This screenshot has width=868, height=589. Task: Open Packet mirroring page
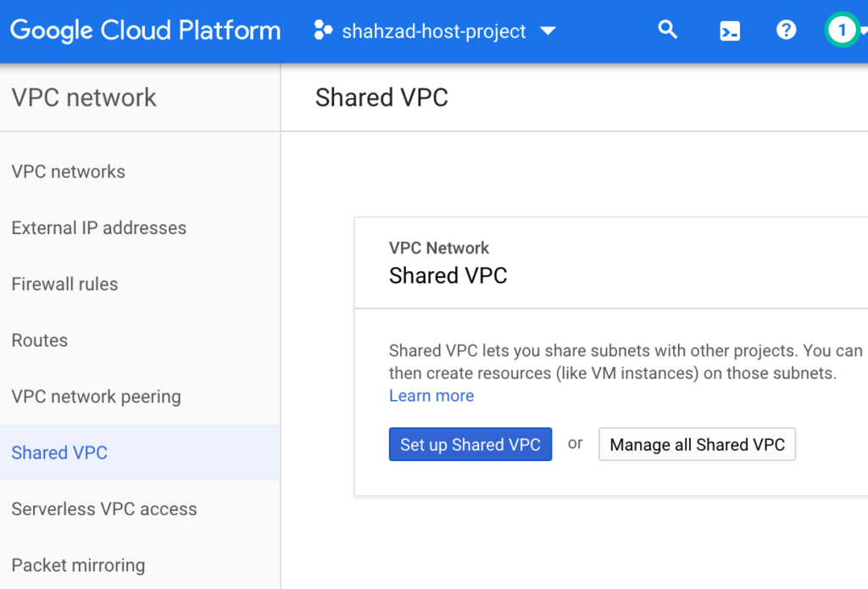(140, 565)
